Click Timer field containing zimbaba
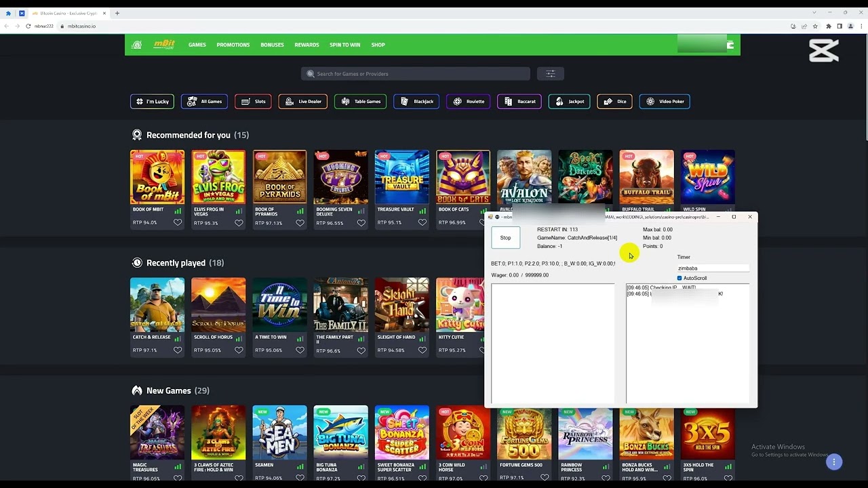The image size is (868, 488). (x=713, y=268)
